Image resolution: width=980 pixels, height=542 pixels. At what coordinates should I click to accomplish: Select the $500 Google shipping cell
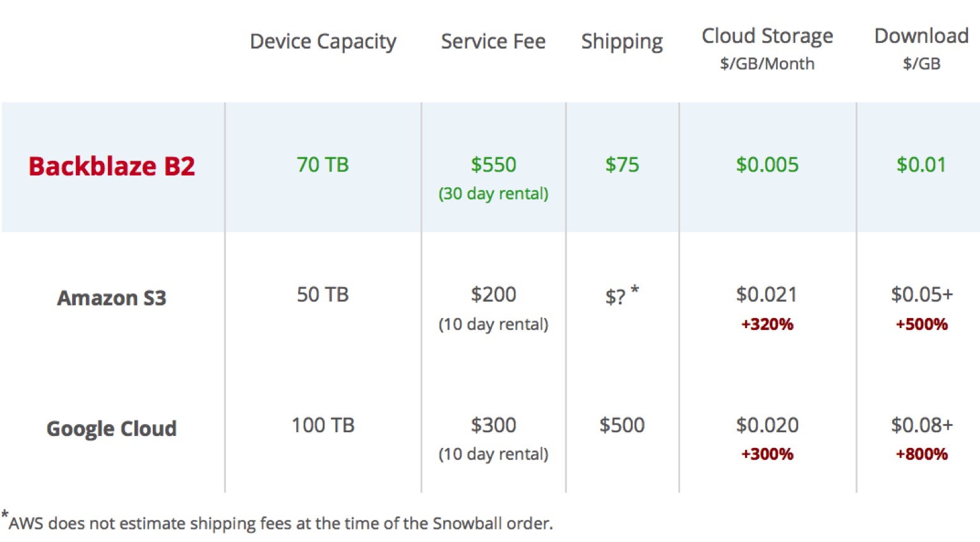click(622, 425)
